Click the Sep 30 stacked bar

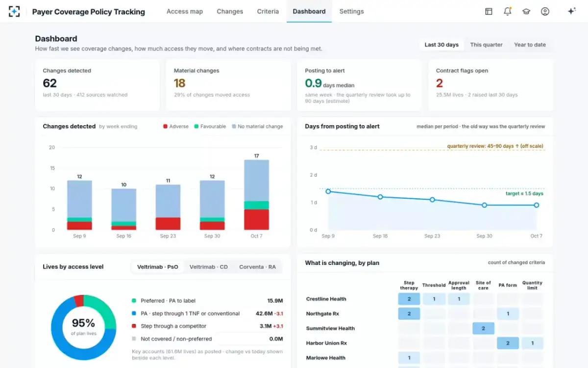212,205
